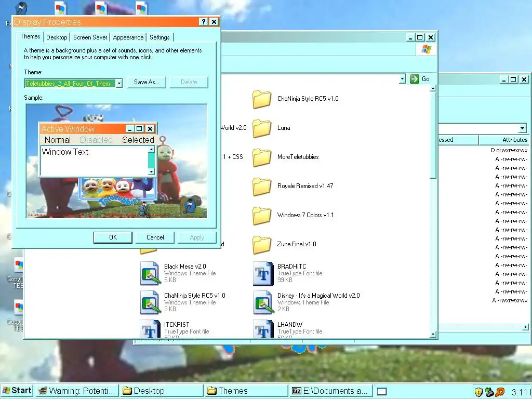Open the Royale Remixed v1.47 folder icon
532x399 pixels.
point(262,187)
